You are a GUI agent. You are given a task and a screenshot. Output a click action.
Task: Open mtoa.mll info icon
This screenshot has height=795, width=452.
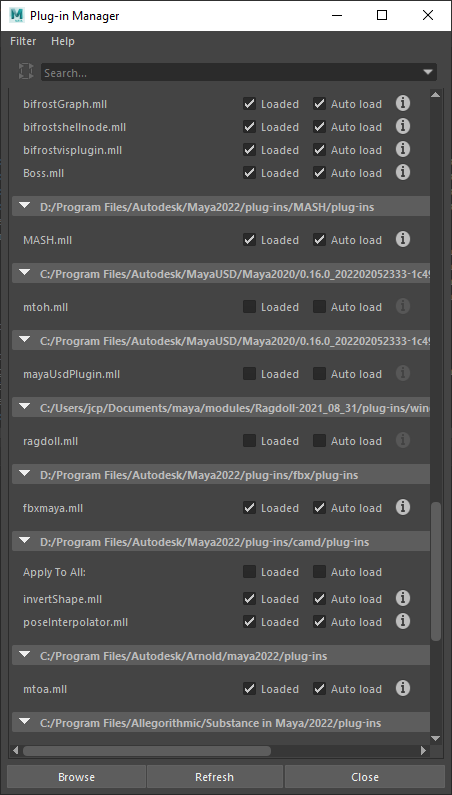pyautogui.click(x=403, y=688)
